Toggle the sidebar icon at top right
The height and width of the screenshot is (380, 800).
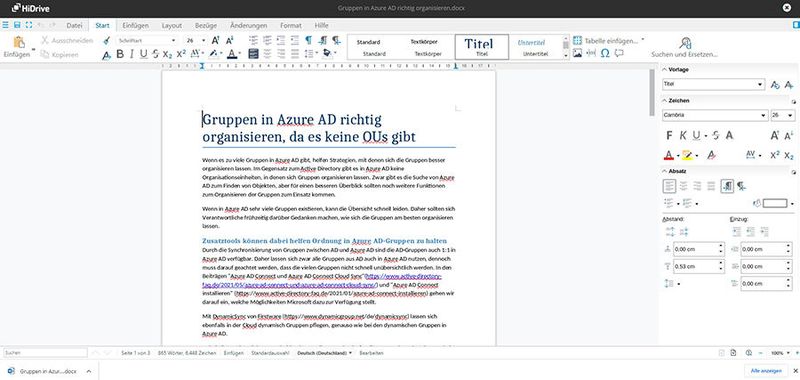795,24
